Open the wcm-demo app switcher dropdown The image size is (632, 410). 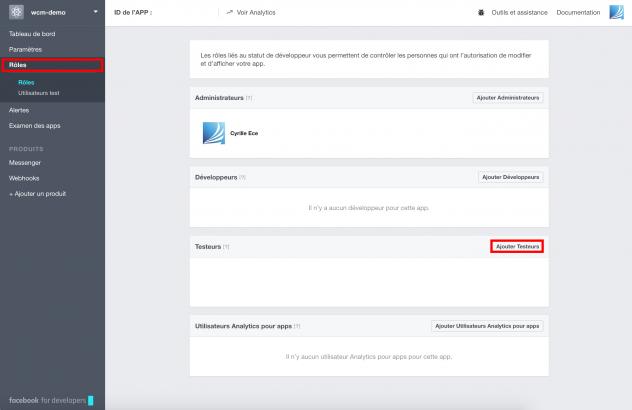tap(95, 12)
